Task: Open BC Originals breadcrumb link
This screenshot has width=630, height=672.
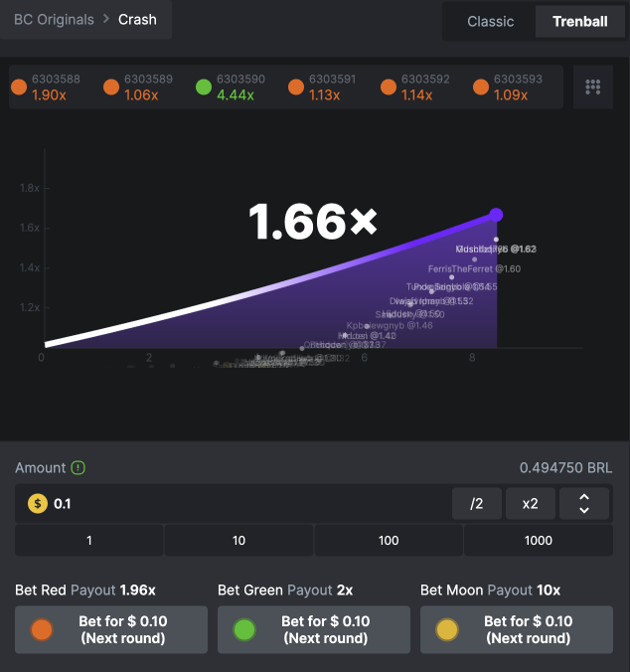Action: point(54,20)
